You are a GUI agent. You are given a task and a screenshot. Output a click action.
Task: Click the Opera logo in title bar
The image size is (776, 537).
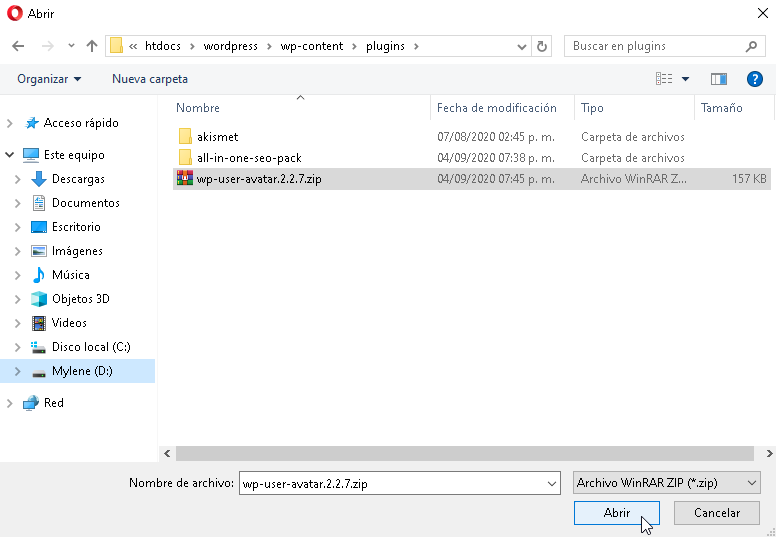pos(14,14)
